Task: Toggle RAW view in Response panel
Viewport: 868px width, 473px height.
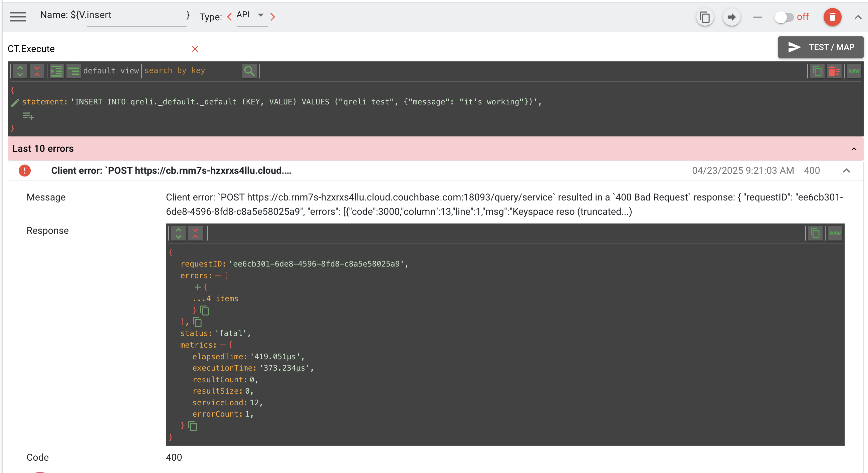Action: coord(835,233)
